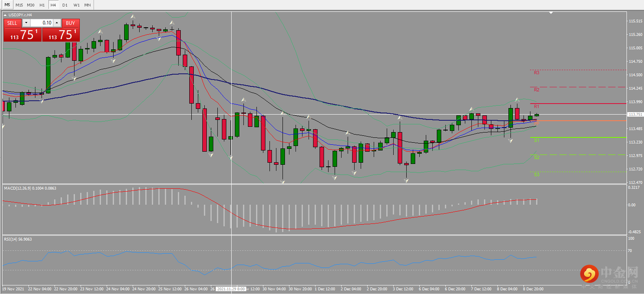Select the MN monthly timeframe tab
This screenshot has width=644, height=294.
click(88, 5)
